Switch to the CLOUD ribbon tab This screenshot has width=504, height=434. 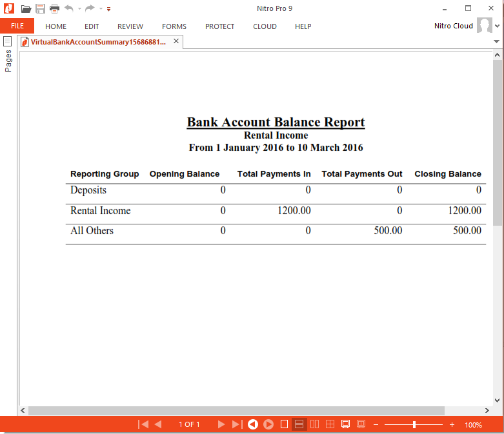[x=265, y=26]
